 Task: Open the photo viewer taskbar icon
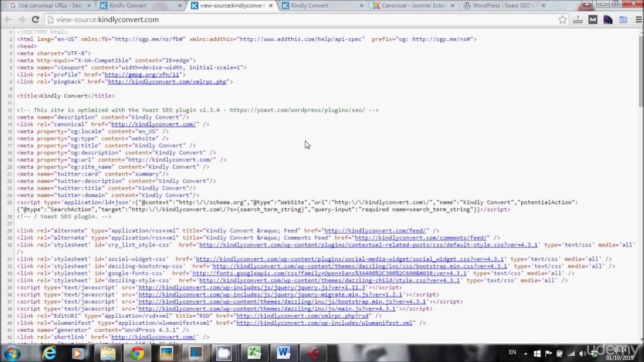(x=166, y=353)
